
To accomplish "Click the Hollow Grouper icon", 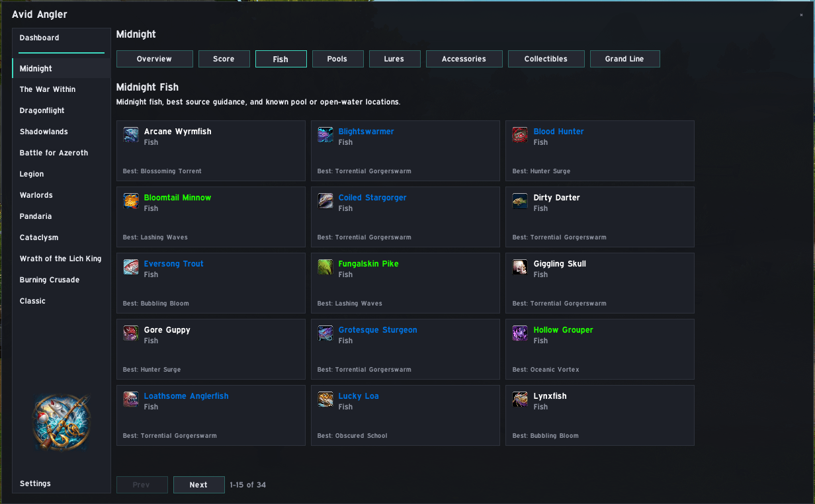I will [520, 333].
